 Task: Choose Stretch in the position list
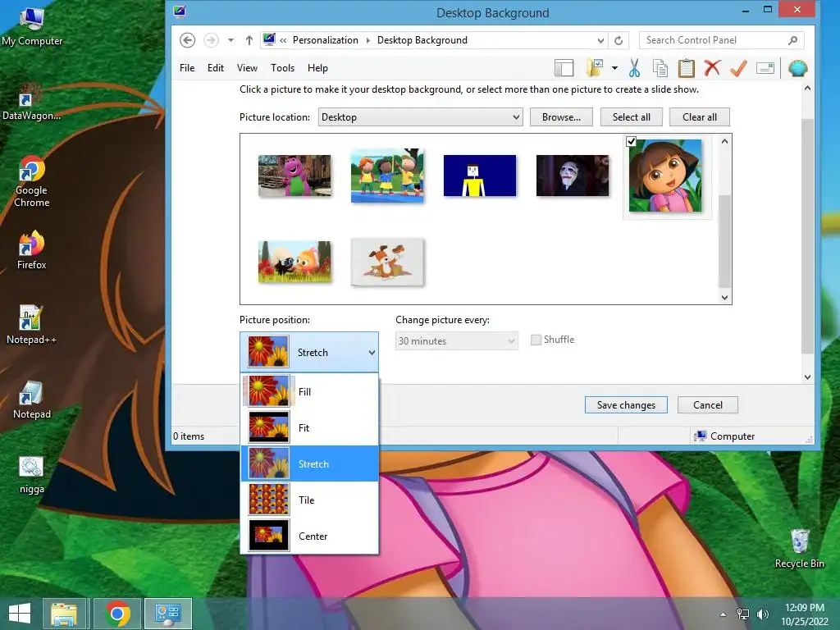pyautogui.click(x=309, y=463)
